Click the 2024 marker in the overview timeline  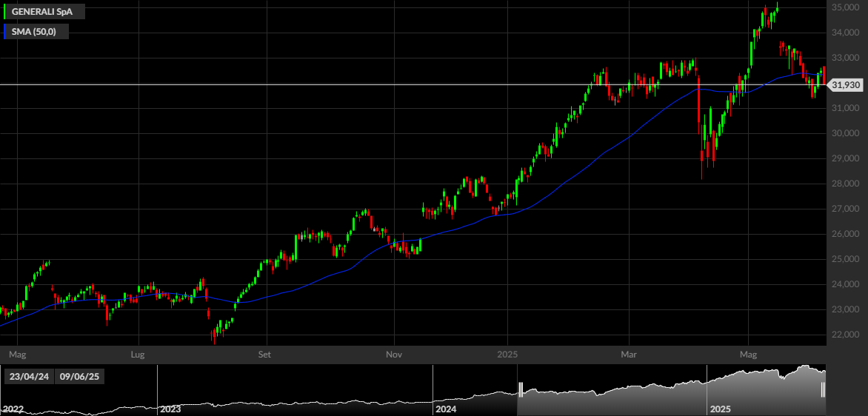pos(446,409)
